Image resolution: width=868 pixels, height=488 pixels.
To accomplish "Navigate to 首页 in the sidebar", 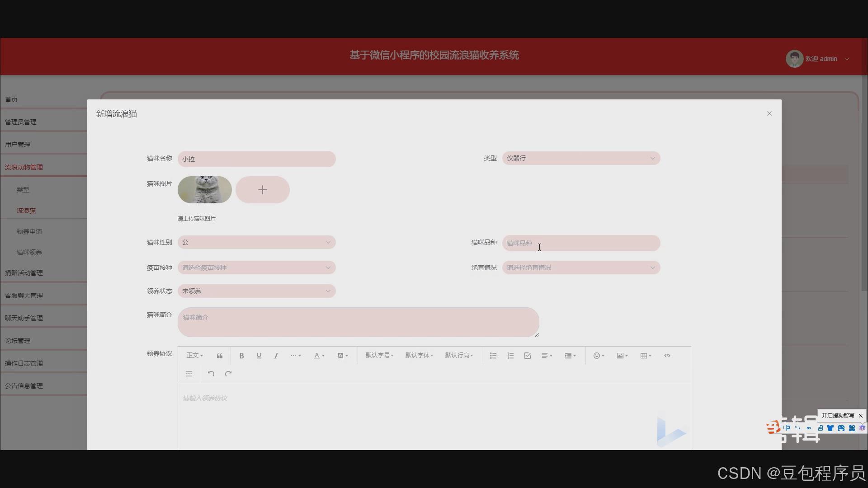I will point(11,99).
